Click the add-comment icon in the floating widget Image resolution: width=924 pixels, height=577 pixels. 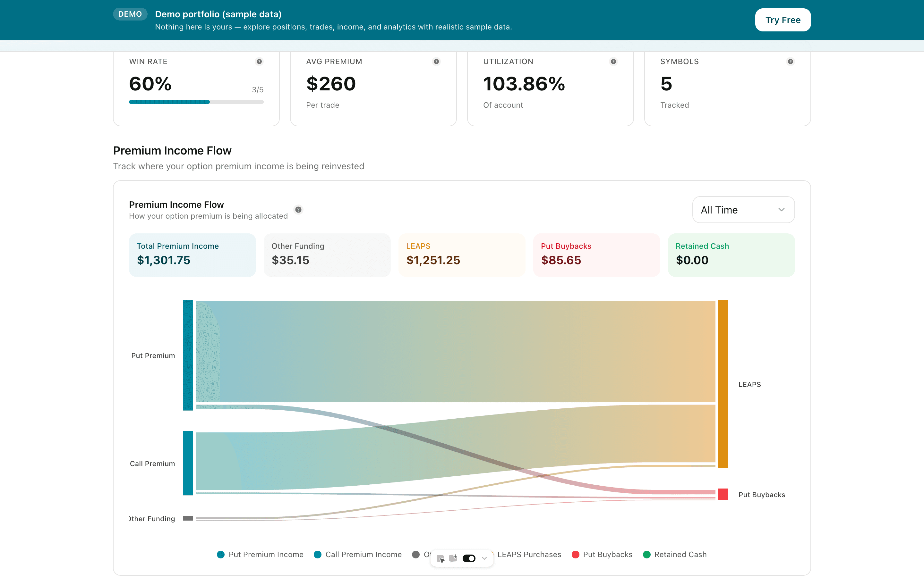tap(454, 558)
